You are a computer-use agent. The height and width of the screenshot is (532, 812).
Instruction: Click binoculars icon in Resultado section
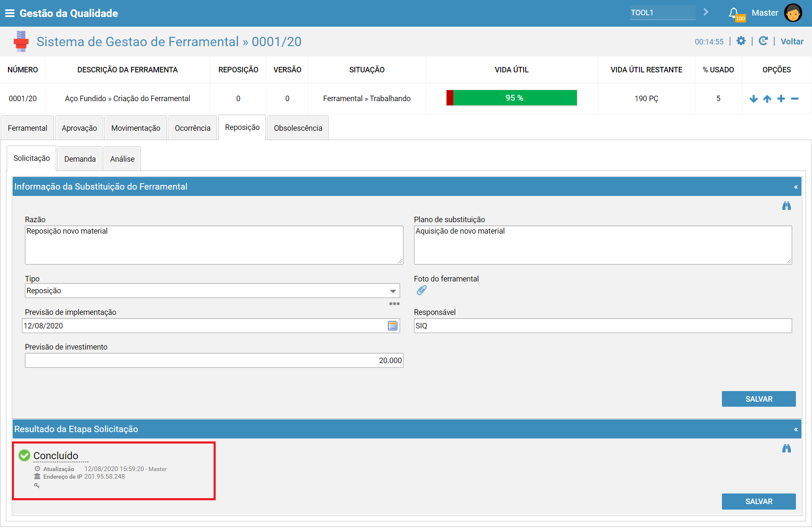(786, 449)
